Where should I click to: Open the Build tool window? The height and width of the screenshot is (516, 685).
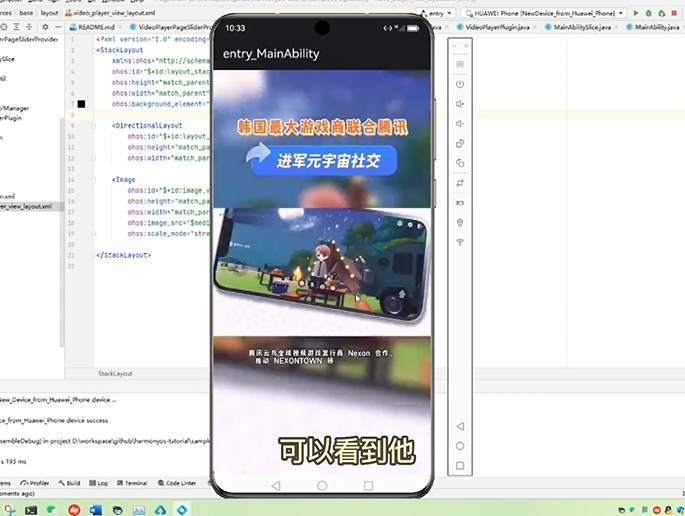click(x=69, y=483)
